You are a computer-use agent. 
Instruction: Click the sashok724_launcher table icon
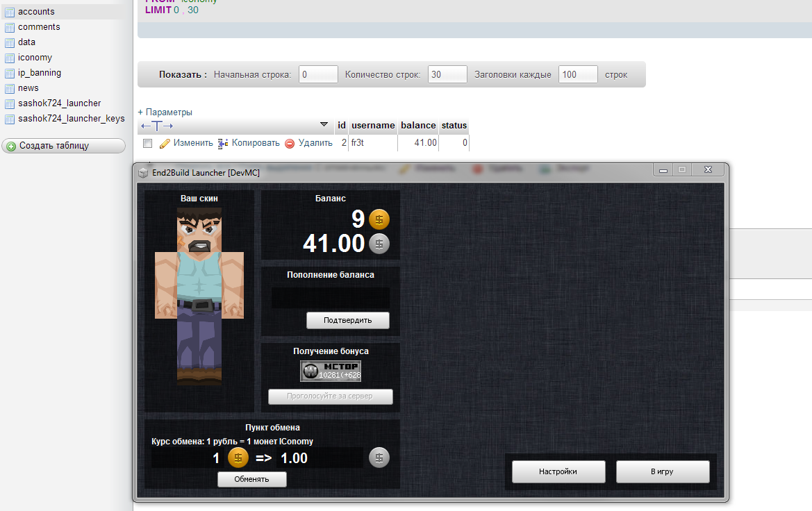tap(9, 103)
